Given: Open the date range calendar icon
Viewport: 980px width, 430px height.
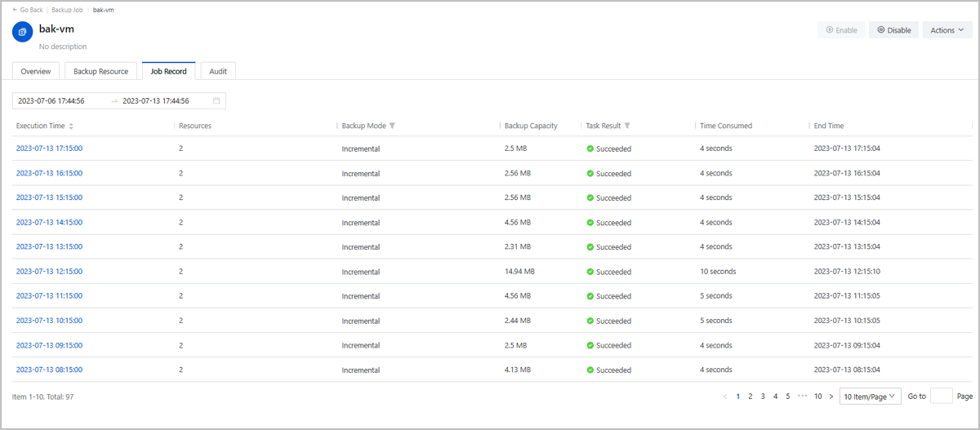Looking at the screenshot, I should pyautogui.click(x=216, y=101).
